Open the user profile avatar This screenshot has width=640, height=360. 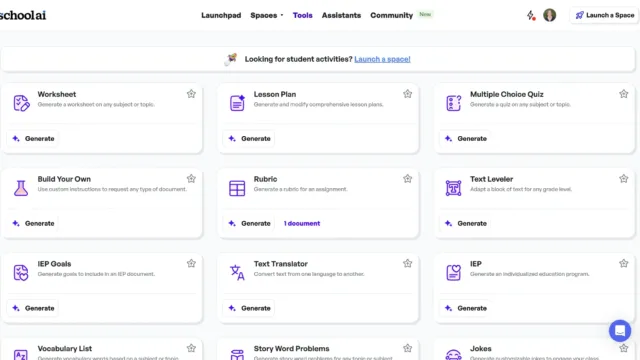pos(549,15)
